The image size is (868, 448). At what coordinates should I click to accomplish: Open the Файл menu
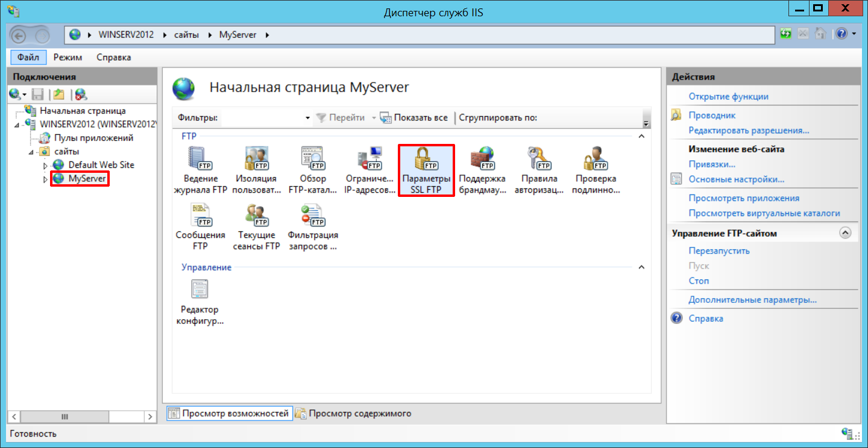click(28, 57)
